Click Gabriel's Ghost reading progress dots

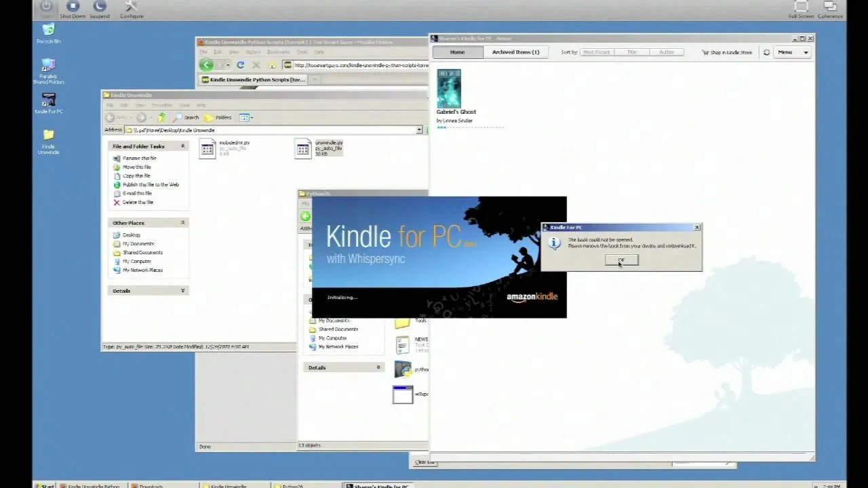[470, 127]
